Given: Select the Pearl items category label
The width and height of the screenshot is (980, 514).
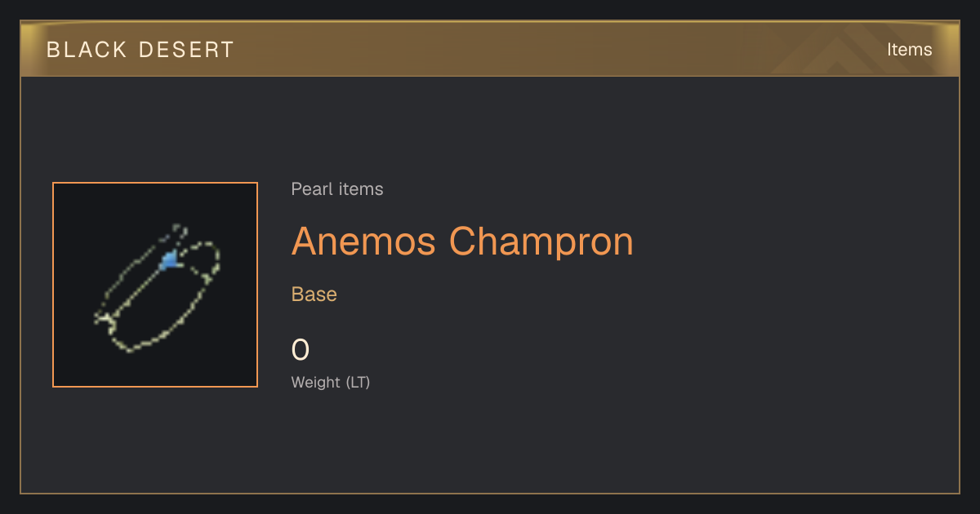Looking at the screenshot, I should pyautogui.click(x=337, y=189).
